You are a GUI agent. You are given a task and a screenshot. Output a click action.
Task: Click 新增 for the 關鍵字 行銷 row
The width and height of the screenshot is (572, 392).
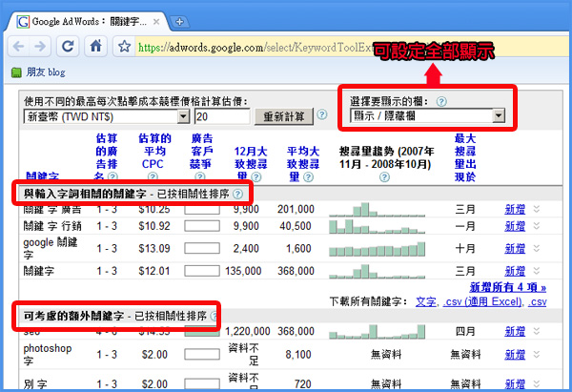(515, 226)
